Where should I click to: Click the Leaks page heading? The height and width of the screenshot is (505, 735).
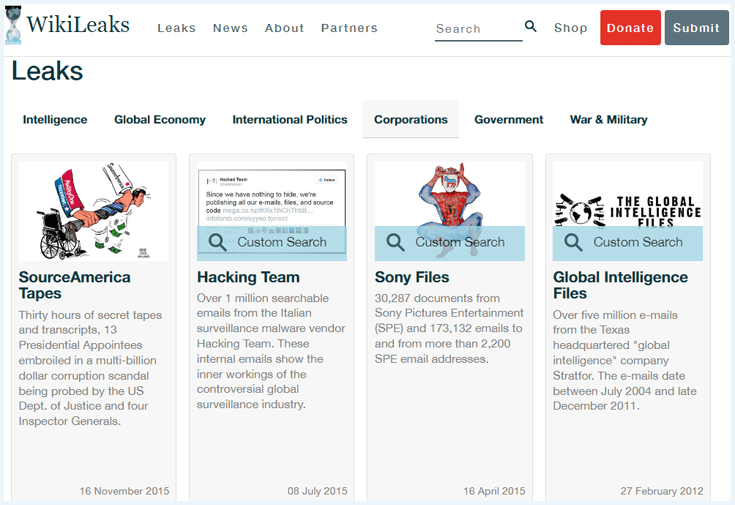click(x=47, y=71)
